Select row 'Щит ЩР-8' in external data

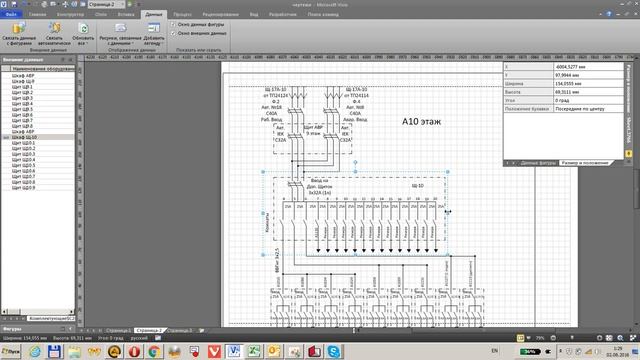click(x=38, y=126)
